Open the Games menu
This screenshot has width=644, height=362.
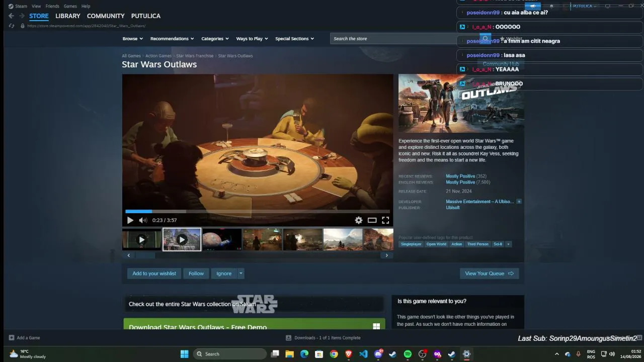(x=70, y=6)
